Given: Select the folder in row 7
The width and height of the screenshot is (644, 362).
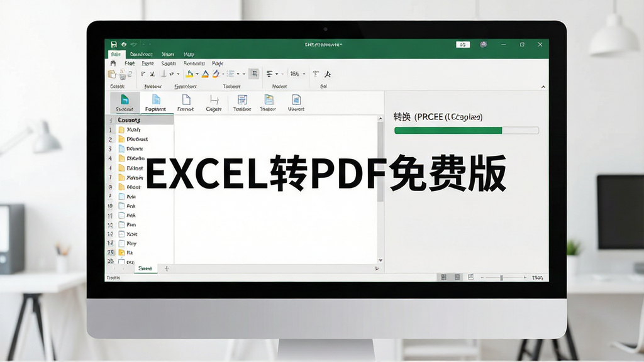Looking at the screenshot, I should pyautogui.click(x=121, y=177).
